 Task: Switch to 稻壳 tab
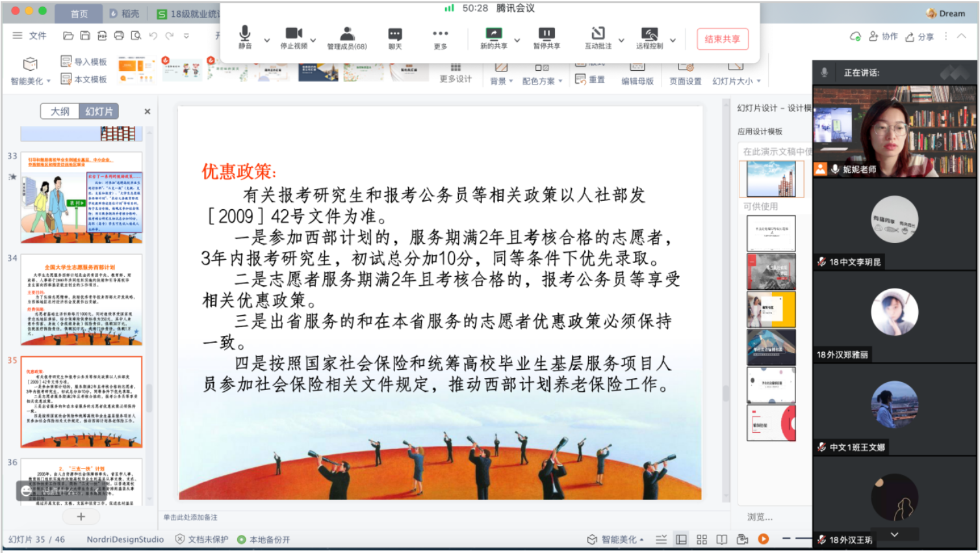[x=125, y=14]
